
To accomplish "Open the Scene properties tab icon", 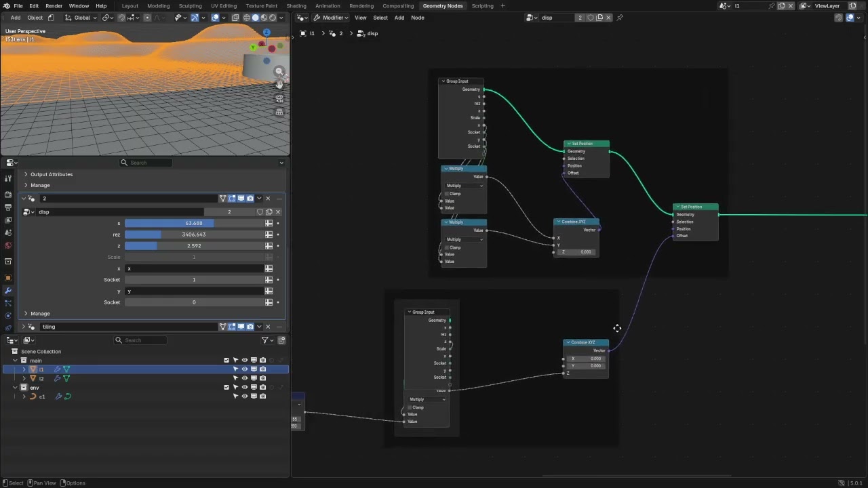I will 8,232.
